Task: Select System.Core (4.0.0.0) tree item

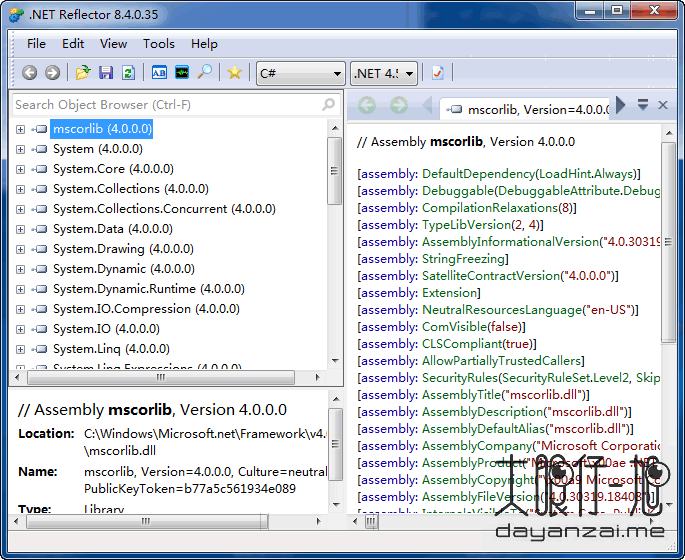Action: pyautogui.click(x=113, y=169)
